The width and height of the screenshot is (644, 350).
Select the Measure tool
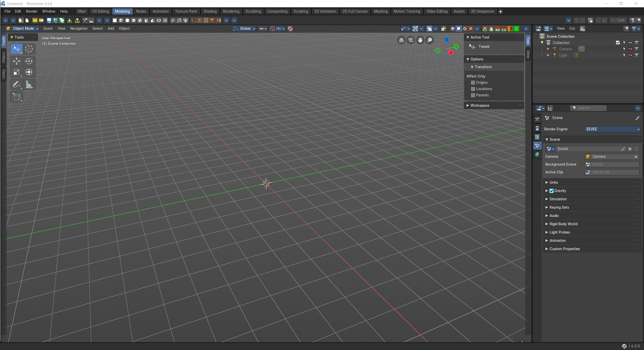[x=29, y=85]
